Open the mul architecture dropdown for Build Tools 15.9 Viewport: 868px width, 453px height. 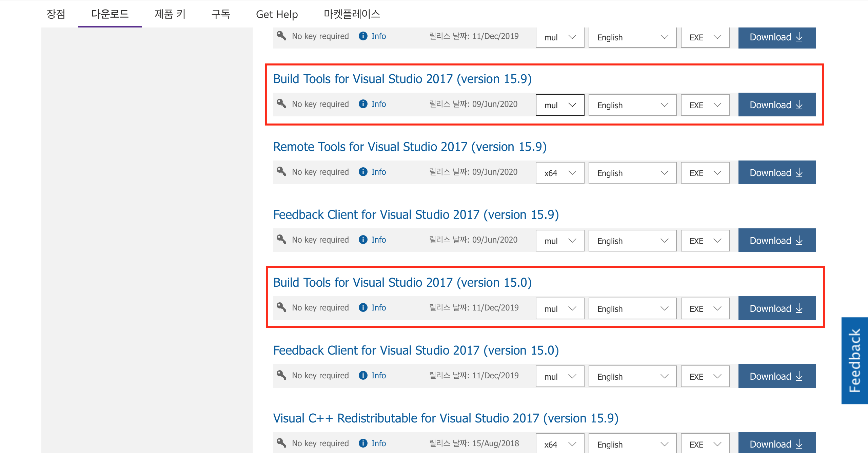560,105
